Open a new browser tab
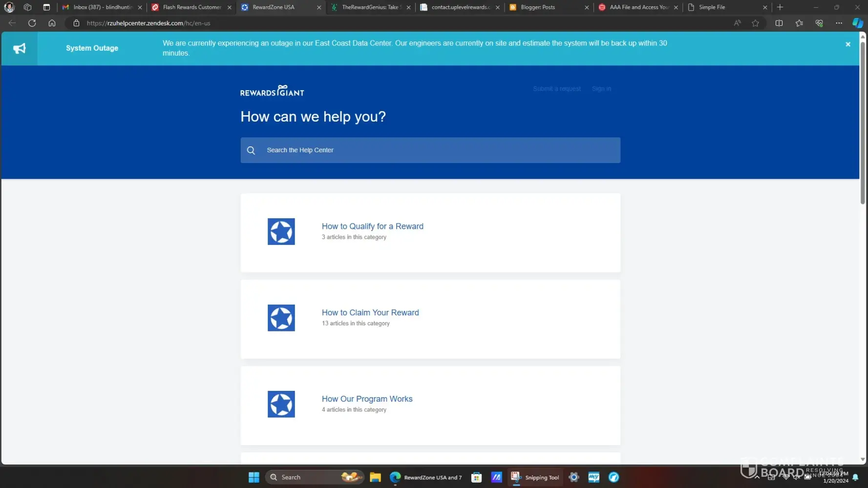Screen dimensions: 868x488 click(780, 7)
